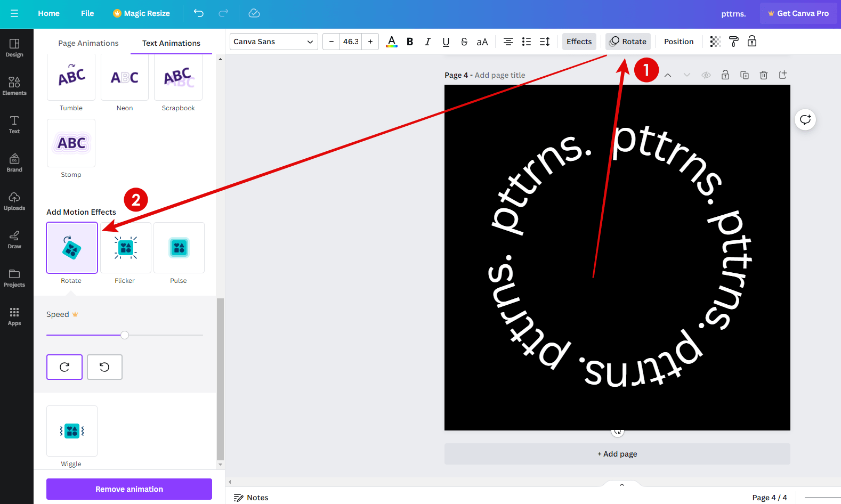Expand the page thumbnails chevron
The height and width of the screenshot is (504, 841).
coord(622,484)
